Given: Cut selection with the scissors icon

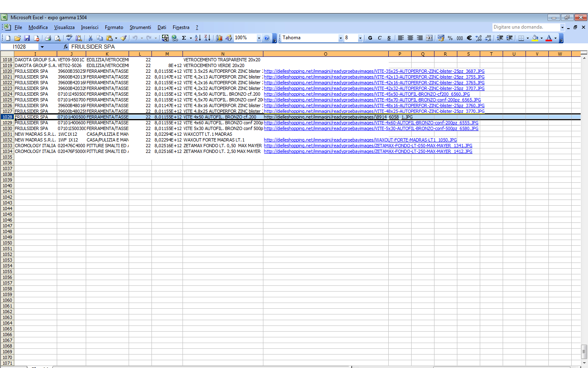Looking at the screenshot, I should 90,38.
